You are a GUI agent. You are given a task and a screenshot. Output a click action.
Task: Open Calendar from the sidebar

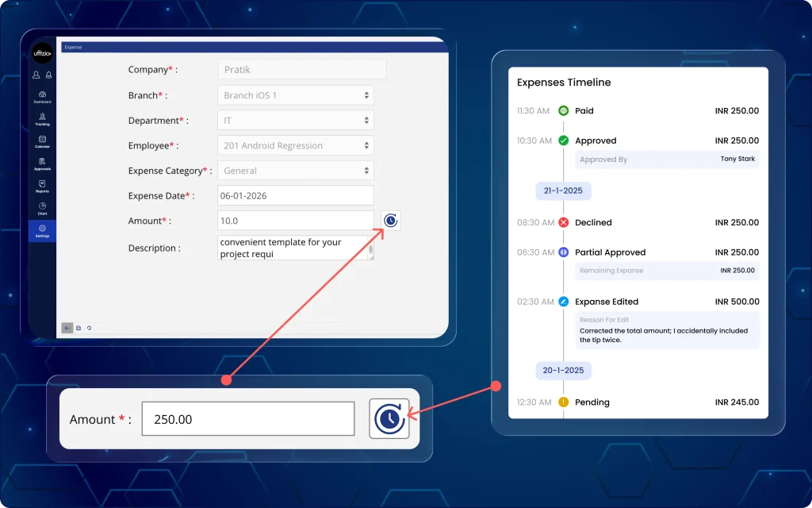43,141
